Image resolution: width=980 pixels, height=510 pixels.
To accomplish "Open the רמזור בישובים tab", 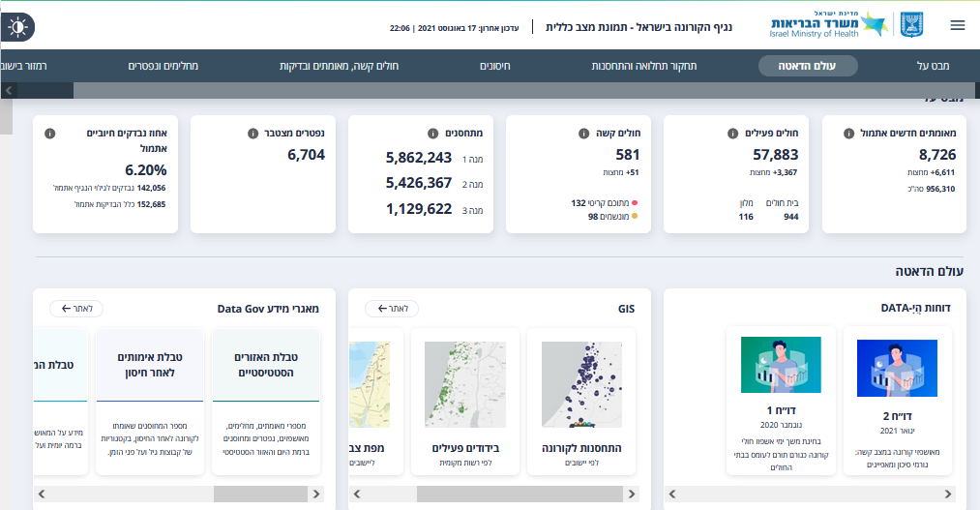I will (24, 66).
